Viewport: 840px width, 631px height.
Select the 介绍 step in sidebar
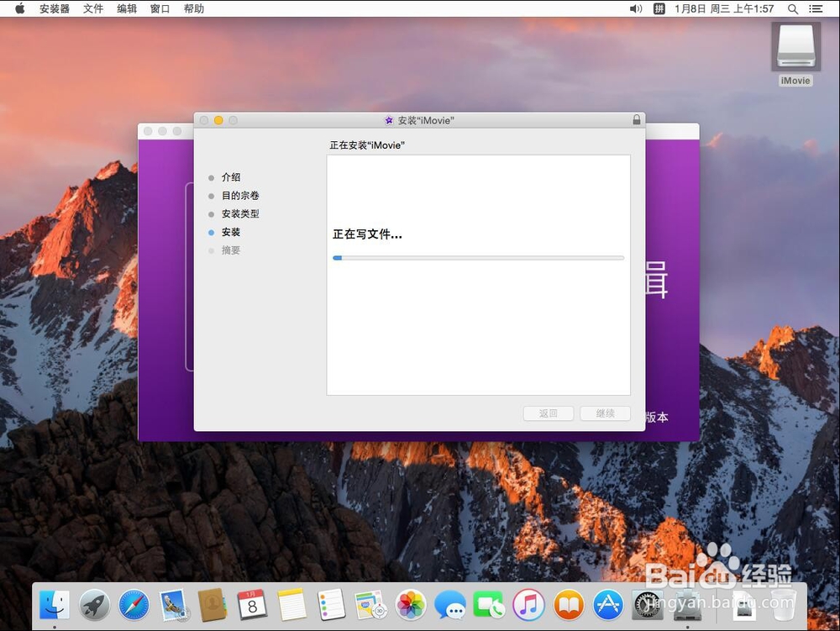coord(231,176)
